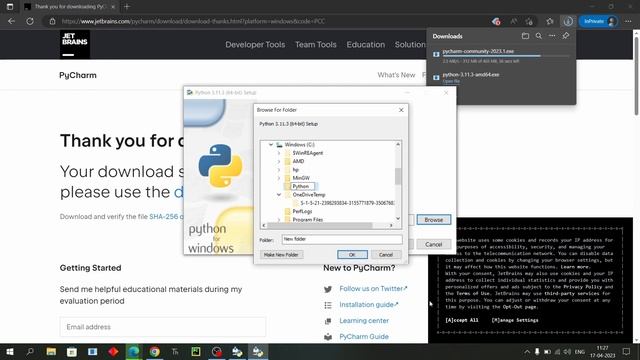Close the Browse For Folder dialog

(x=401, y=110)
